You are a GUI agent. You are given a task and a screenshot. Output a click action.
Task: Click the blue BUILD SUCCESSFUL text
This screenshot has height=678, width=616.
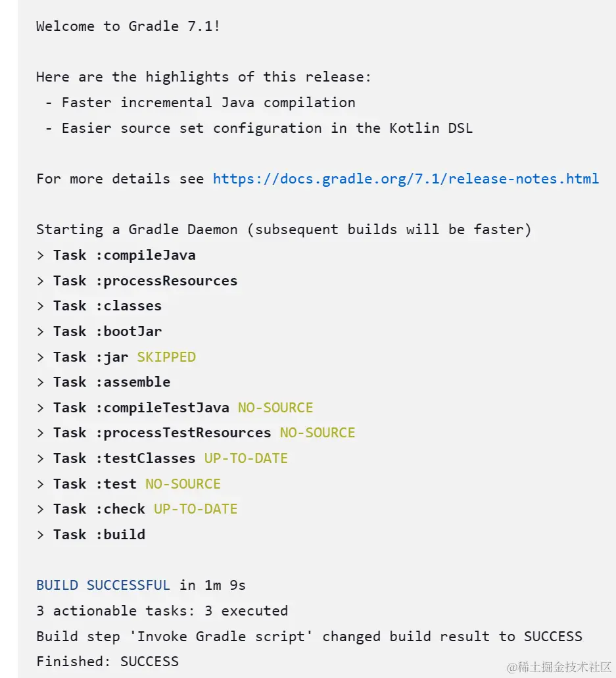[x=103, y=585]
